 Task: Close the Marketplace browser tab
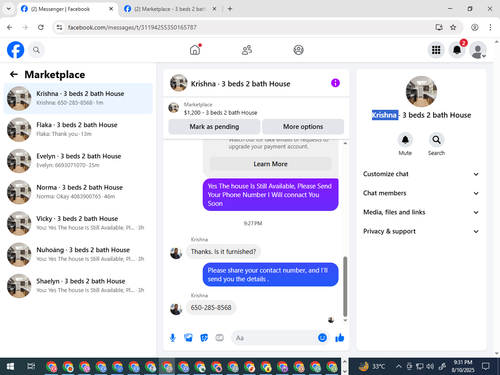pyautogui.click(x=214, y=9)
